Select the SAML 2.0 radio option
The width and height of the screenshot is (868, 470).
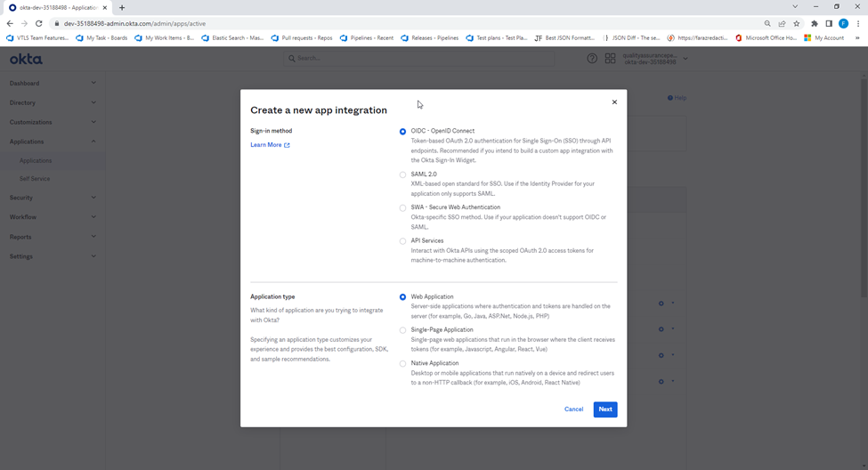click(402, 174)
